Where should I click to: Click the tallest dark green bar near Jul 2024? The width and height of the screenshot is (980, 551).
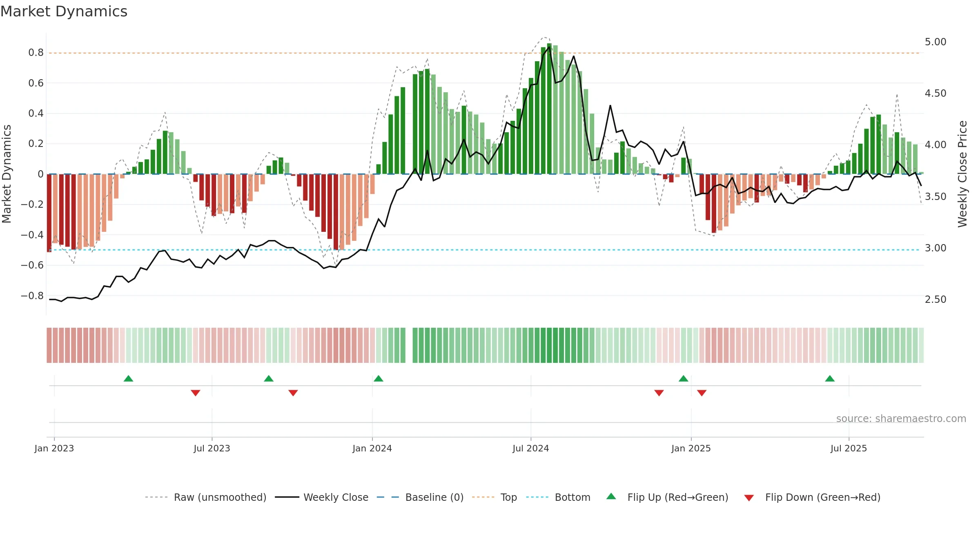point(549,109)
